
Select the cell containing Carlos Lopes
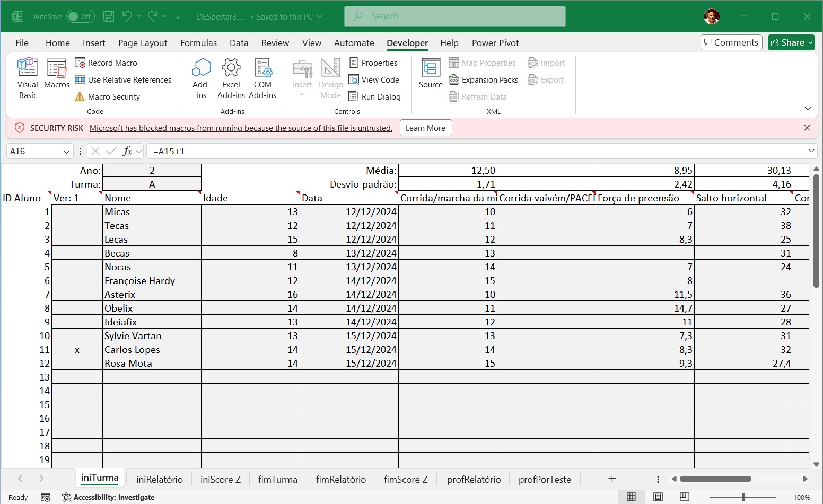(x=152, y=349)
